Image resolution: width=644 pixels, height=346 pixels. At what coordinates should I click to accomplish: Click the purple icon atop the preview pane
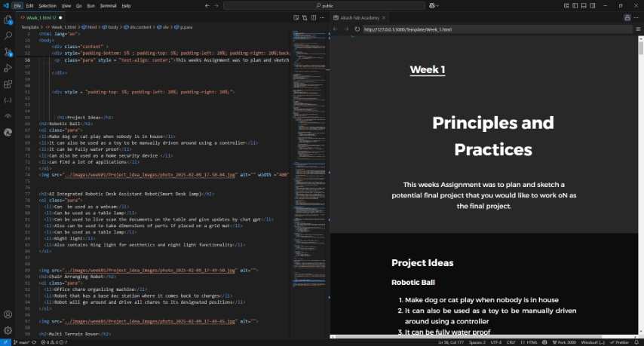627,17
